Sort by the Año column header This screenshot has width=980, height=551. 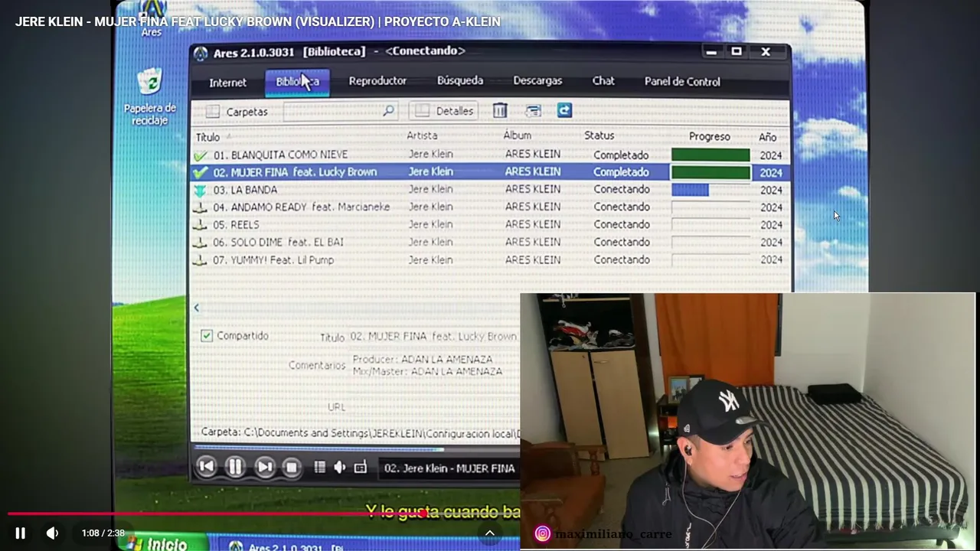768,137
